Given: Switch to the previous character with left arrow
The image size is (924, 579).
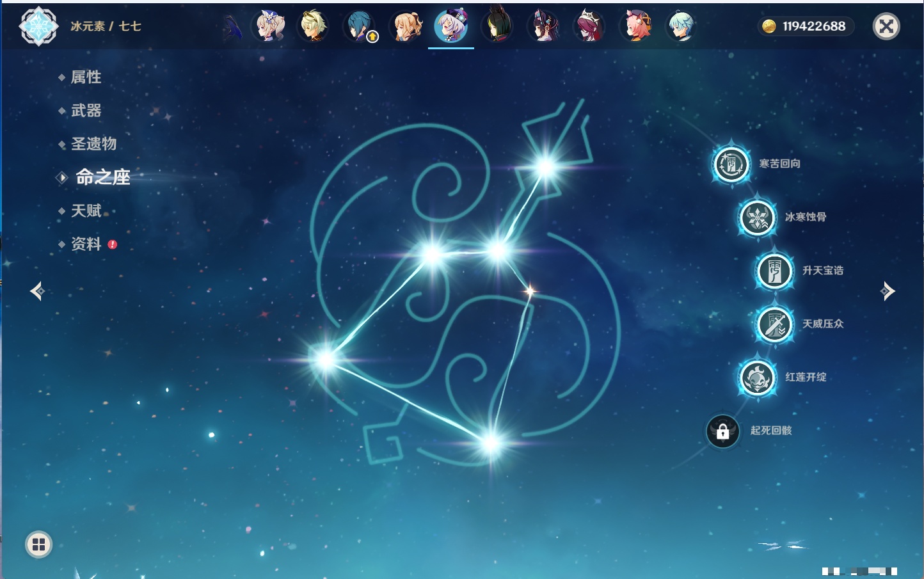Looking at the screenshot, I should click(37, 291).
